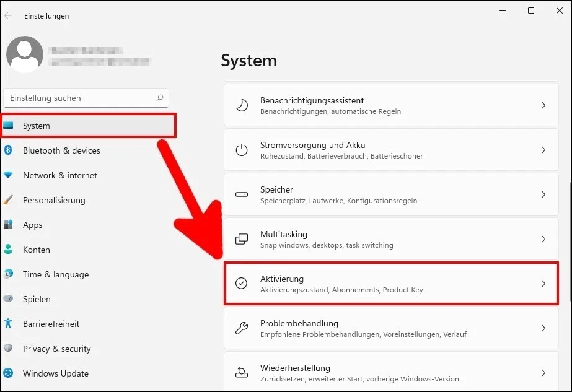Viewport: 572px width, 392px height.
Task: Expand Problembehandlung with its chevron arrow
Action: pos(543,328)
